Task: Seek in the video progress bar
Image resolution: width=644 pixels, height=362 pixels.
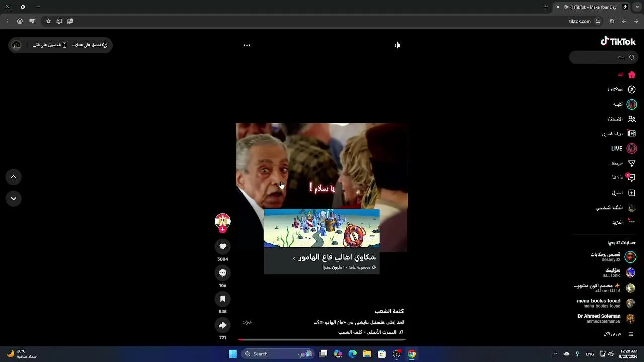Action: pyautogui.click(x=321, y=340)
